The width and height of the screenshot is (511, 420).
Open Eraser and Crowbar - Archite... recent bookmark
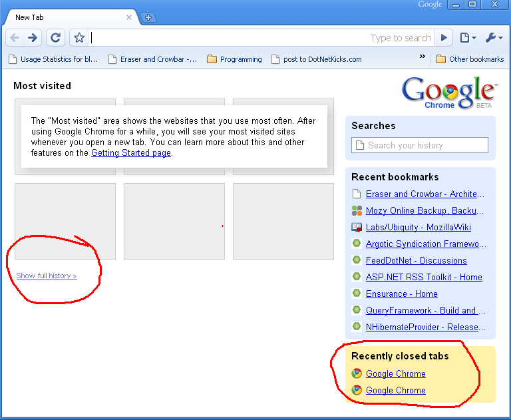425,194
